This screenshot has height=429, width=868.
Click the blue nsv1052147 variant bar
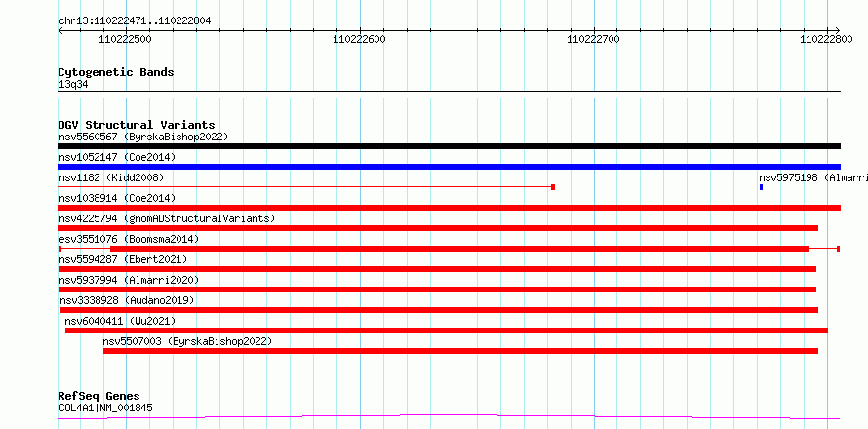449,167
